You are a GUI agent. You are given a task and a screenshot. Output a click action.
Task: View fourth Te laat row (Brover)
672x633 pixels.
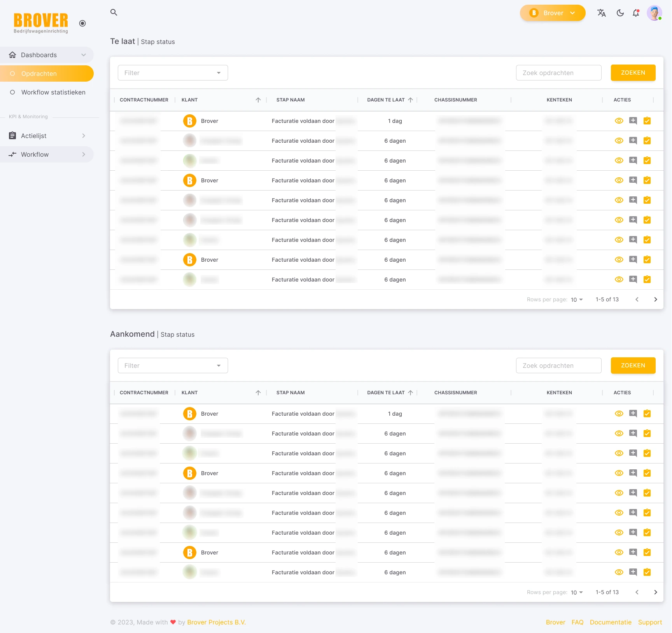coord(619,180)
